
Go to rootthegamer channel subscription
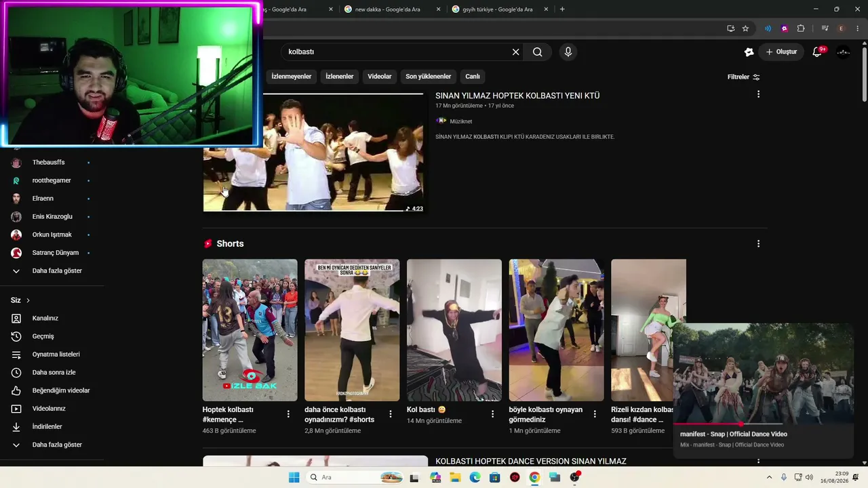[52, 181]
